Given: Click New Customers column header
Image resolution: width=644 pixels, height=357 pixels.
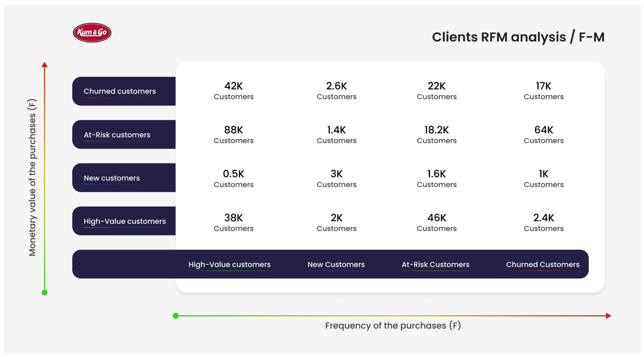Looking at the screenshot, I should point(336,264).
